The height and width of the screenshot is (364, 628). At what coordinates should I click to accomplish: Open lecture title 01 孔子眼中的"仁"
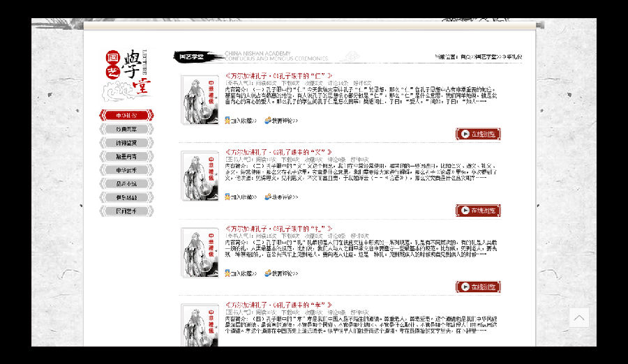click(x=278, y=76)
